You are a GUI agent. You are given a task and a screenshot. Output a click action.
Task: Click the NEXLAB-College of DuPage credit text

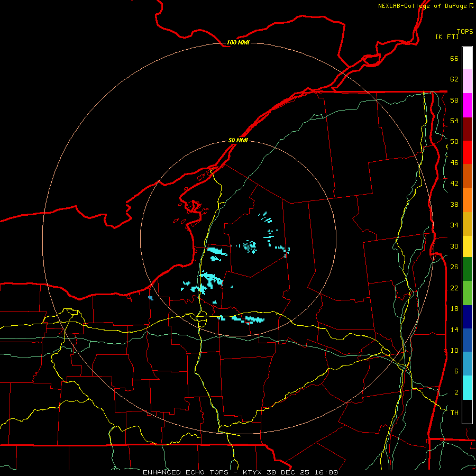[x=425, y=6]
